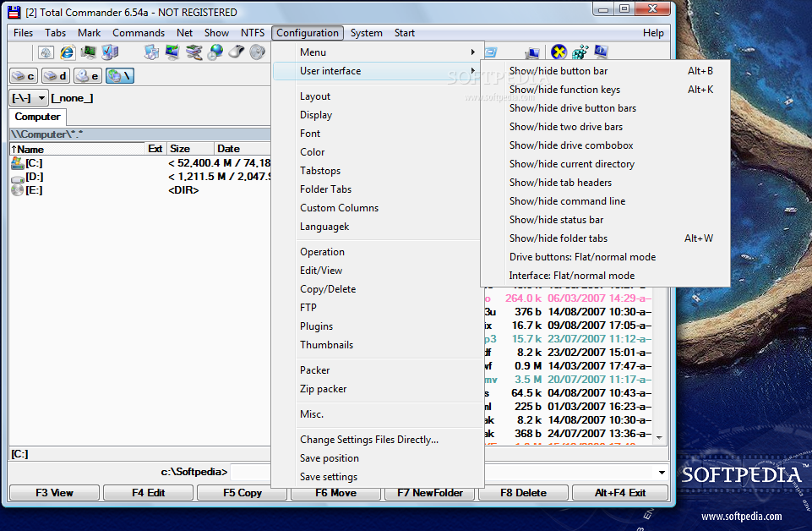Open the Start menu item

click(x=405, y=33)
